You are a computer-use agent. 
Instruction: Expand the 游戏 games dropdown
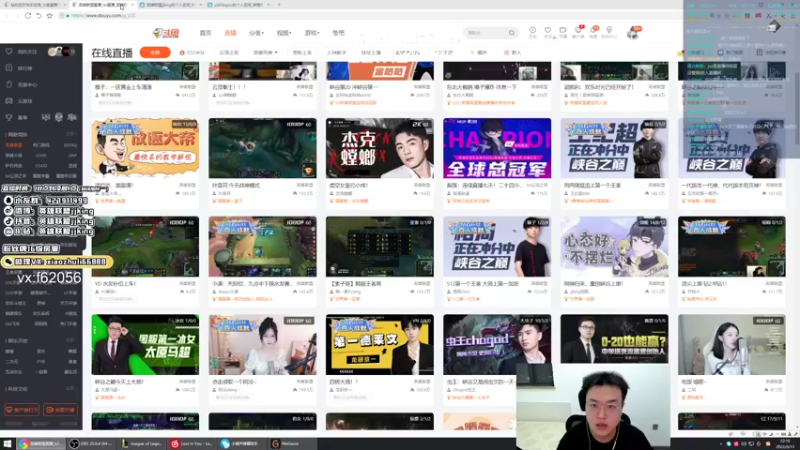[311, 33]
